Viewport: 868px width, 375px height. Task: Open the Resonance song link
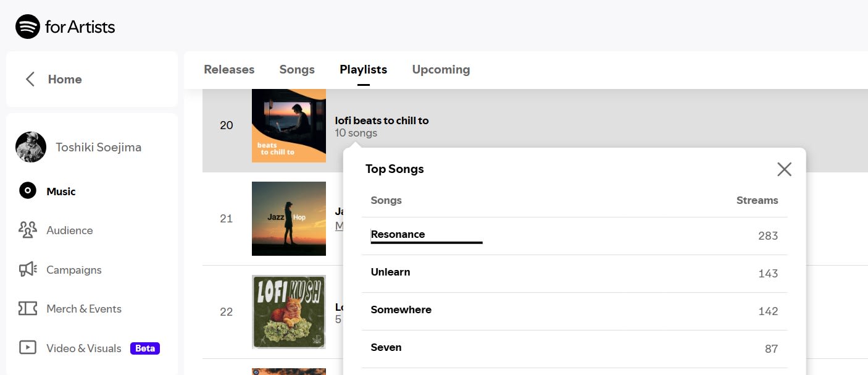[x=398, y=234]
